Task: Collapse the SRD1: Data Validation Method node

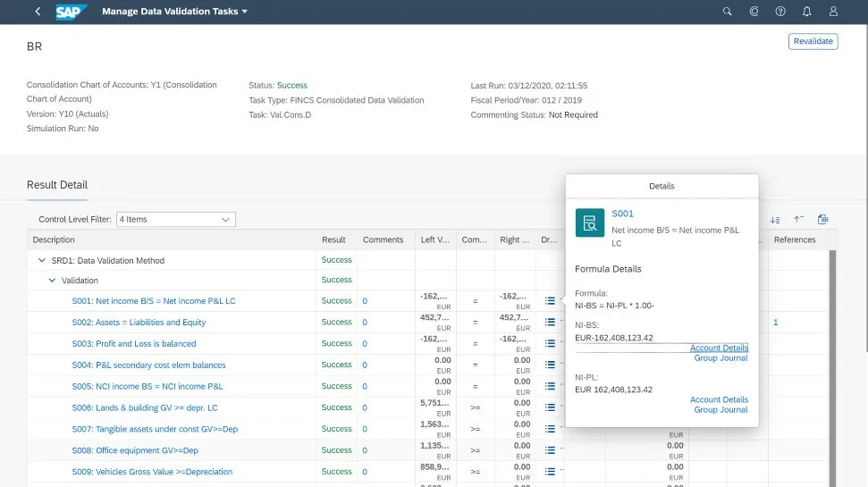Action: pyautogui.click(x=41, y=261)
